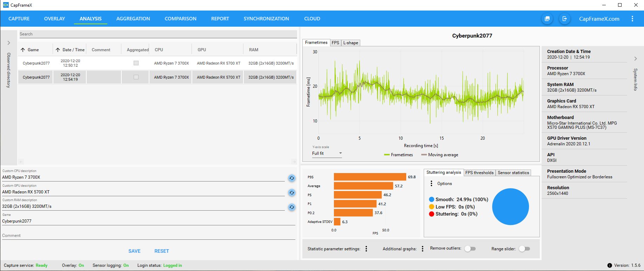This screenshot has width=644, height=271.
Task: Click the SAVE button
Action: pyautogui.click(x=134, y=251)
